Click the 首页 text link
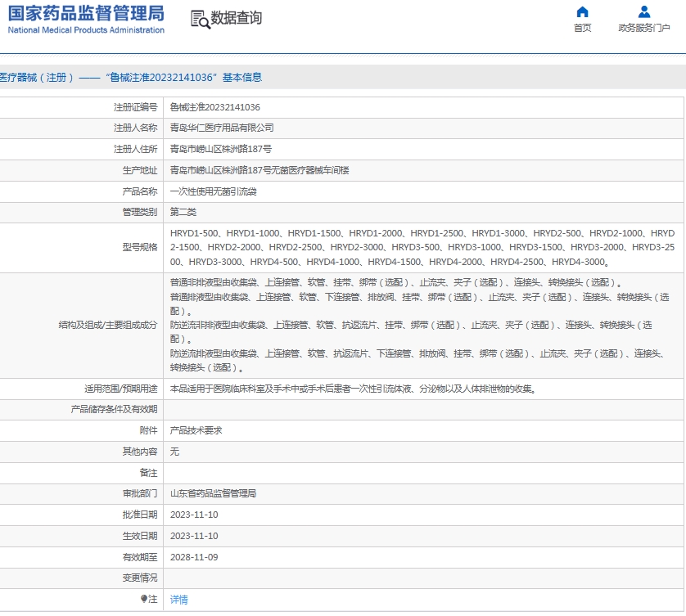This screenshot has width=686, height=616. pos(582,28)
